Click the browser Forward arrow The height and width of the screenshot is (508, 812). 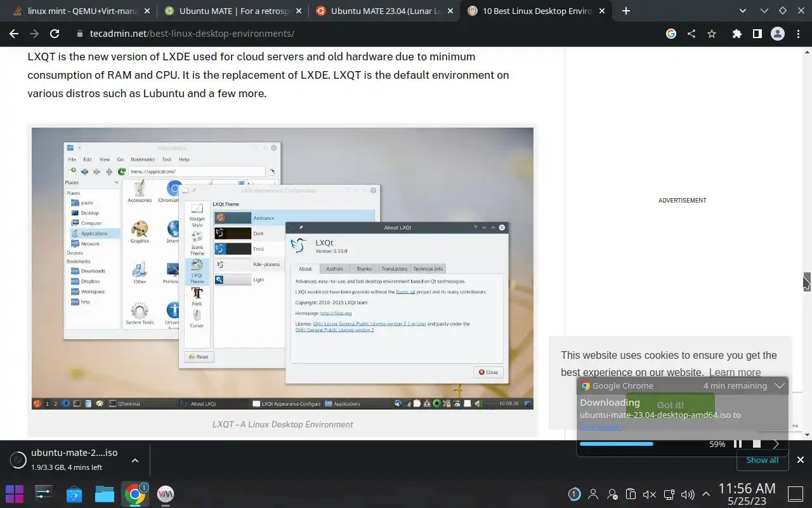[34, 34]
